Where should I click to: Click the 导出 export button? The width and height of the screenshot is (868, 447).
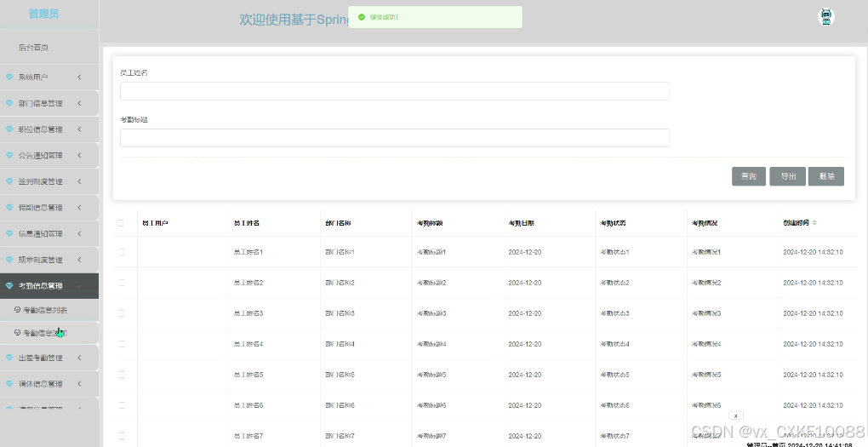click(x=787, y=176)
